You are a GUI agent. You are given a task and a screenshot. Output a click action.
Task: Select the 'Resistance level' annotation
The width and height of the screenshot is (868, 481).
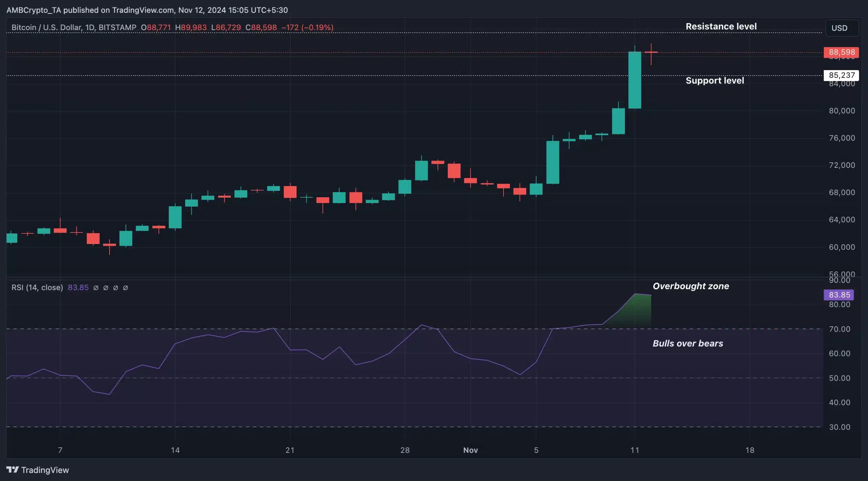coord(721,26)
